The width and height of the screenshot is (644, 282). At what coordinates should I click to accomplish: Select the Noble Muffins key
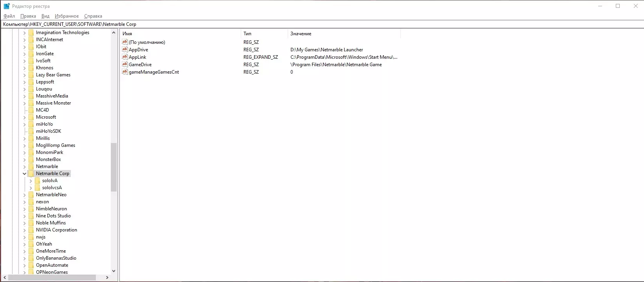tap(51, 223)
